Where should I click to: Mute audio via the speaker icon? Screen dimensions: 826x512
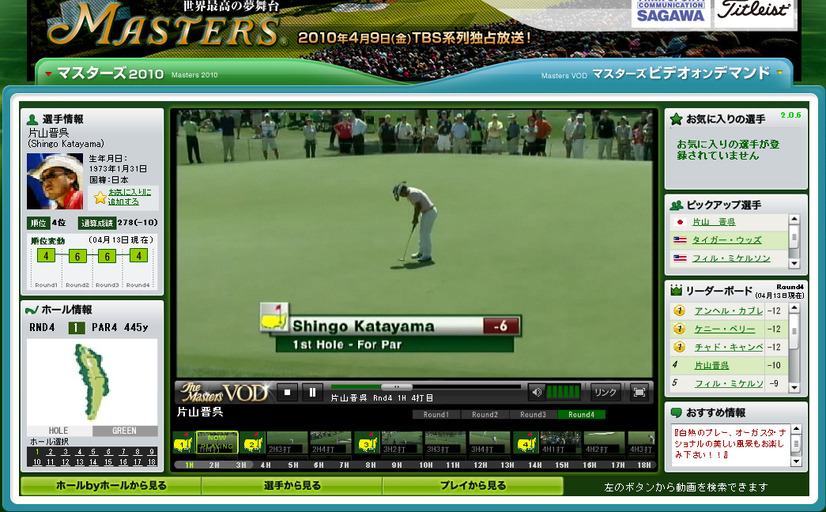coord(536,392)
